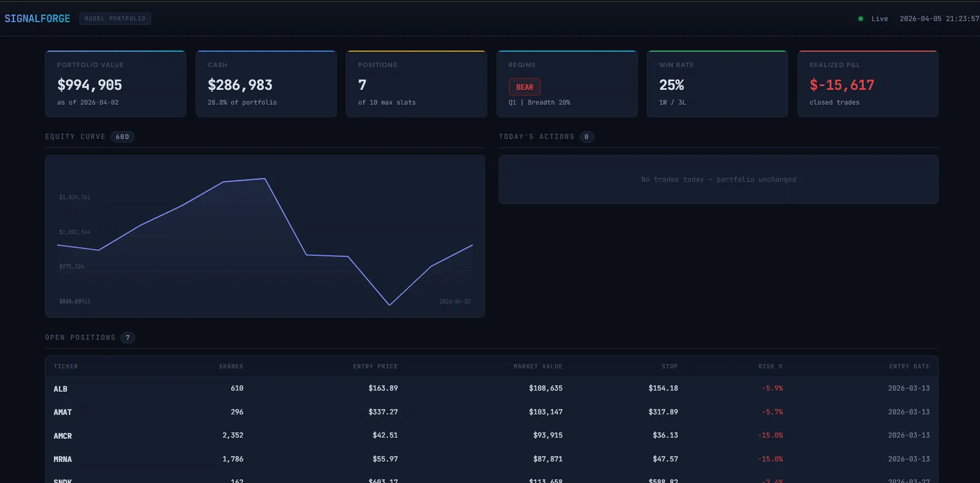Screen dimensions: 980x483
Task: Select the AMAT ticker
Action: (x=62, y=412)
